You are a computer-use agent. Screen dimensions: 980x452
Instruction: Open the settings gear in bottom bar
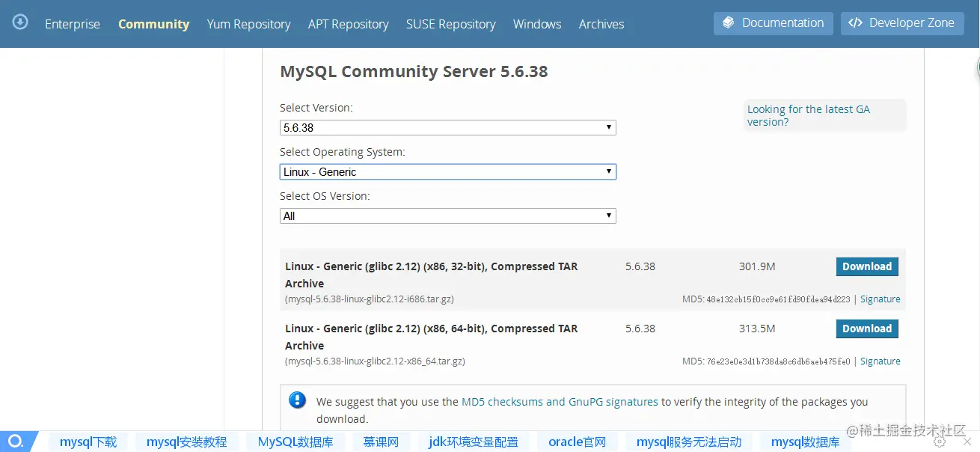click(940, 442)
